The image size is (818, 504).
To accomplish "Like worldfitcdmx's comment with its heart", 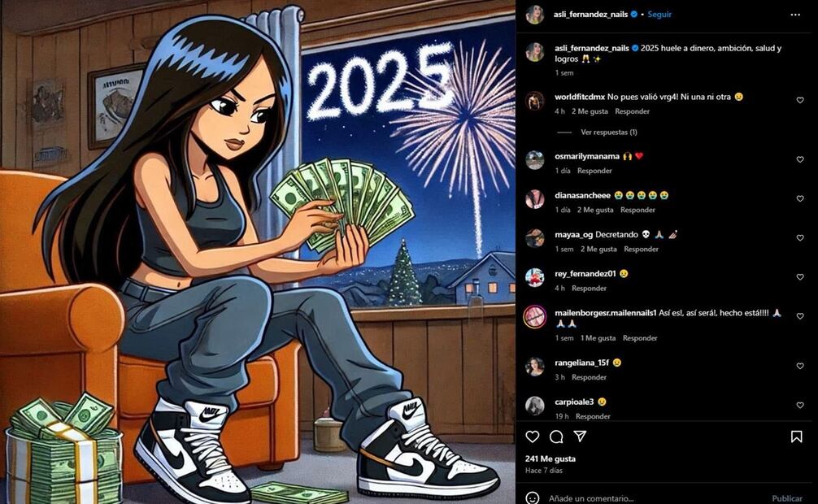I will [800, 100].
